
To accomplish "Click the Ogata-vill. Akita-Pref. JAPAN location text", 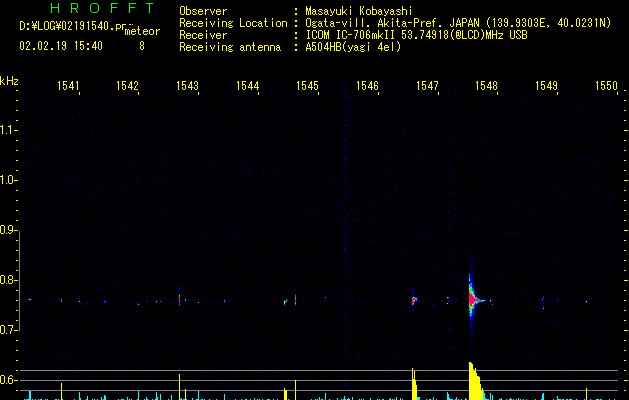I will pos(458,23).
